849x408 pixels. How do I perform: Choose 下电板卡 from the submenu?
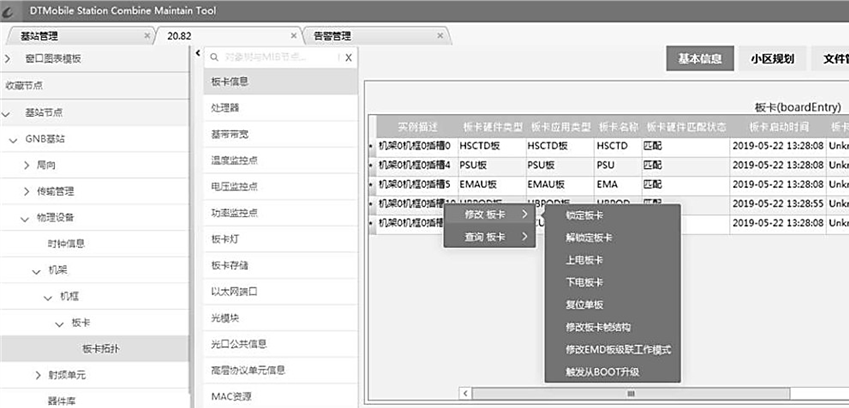tap(612, 282)
